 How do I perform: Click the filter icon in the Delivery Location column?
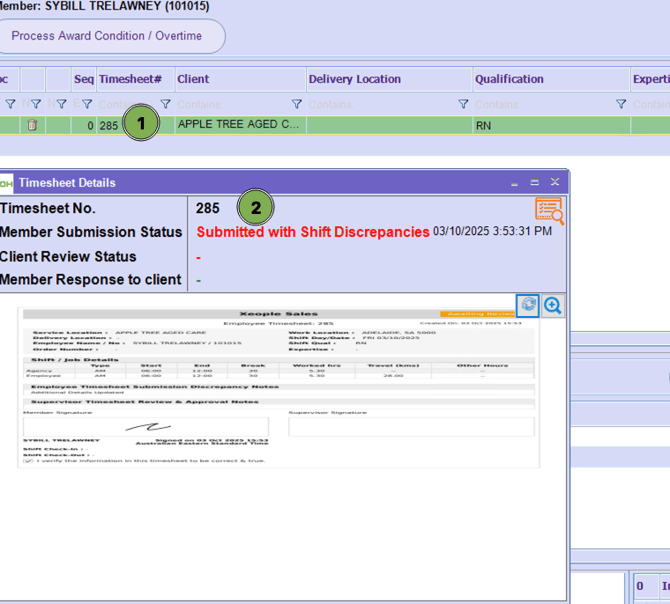coord(463,104)
